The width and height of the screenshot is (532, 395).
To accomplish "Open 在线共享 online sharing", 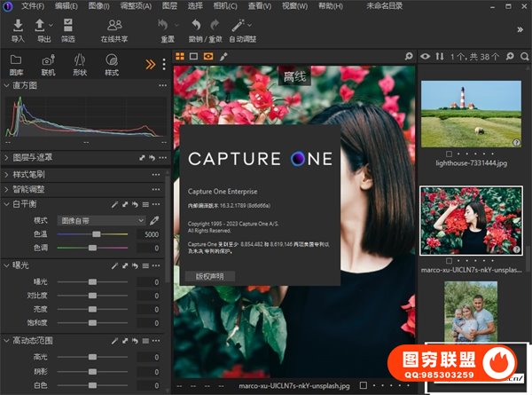I will click(114, 25).
